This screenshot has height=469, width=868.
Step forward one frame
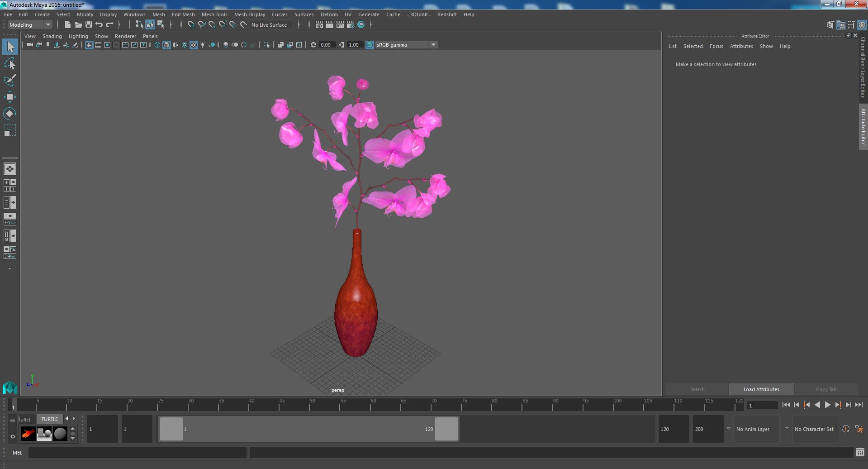[848, 405]
